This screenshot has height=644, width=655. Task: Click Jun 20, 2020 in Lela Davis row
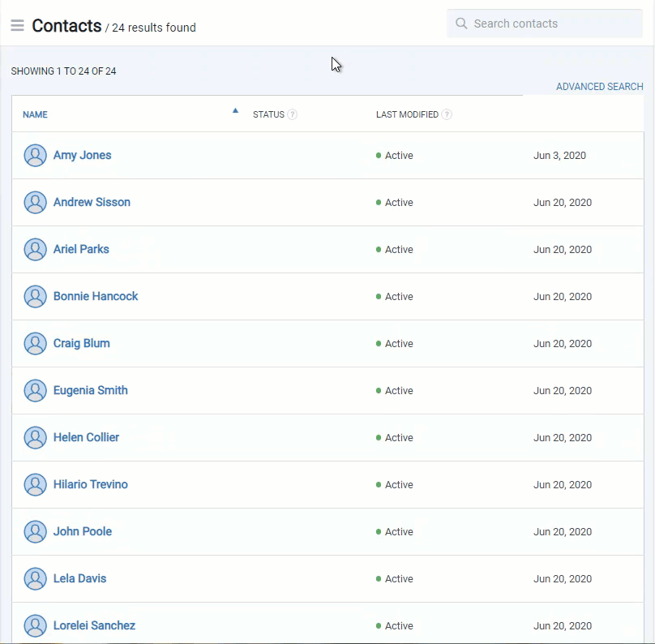(x=563, y=578)
